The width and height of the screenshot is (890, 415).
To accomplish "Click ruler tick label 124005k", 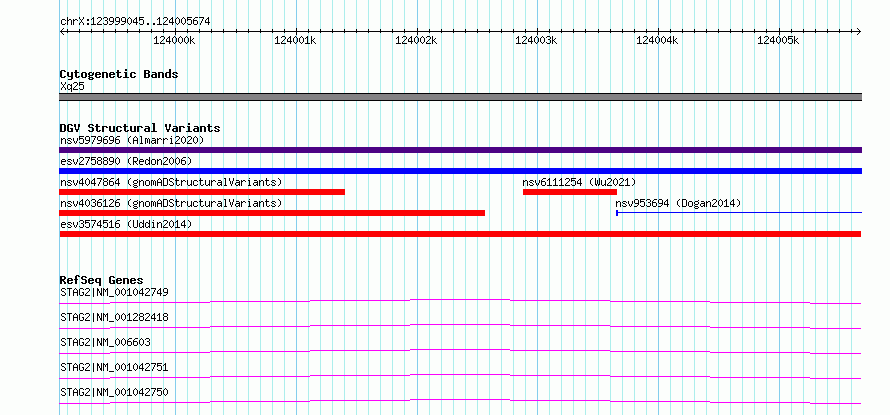I will point(778,40).
